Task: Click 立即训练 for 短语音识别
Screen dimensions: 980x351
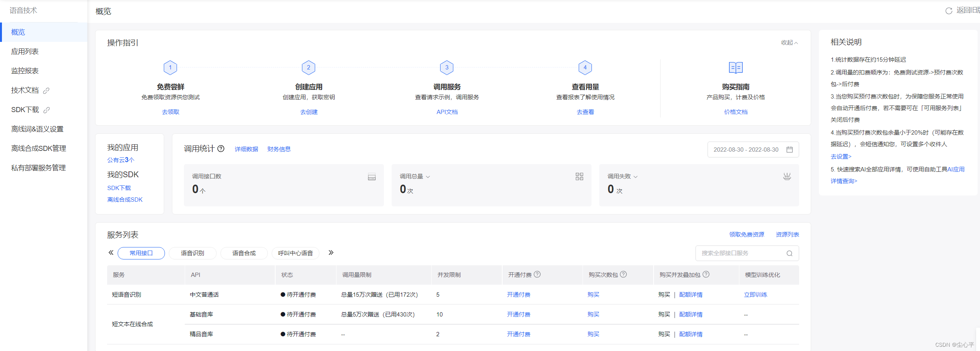Action: click(756, 295)
